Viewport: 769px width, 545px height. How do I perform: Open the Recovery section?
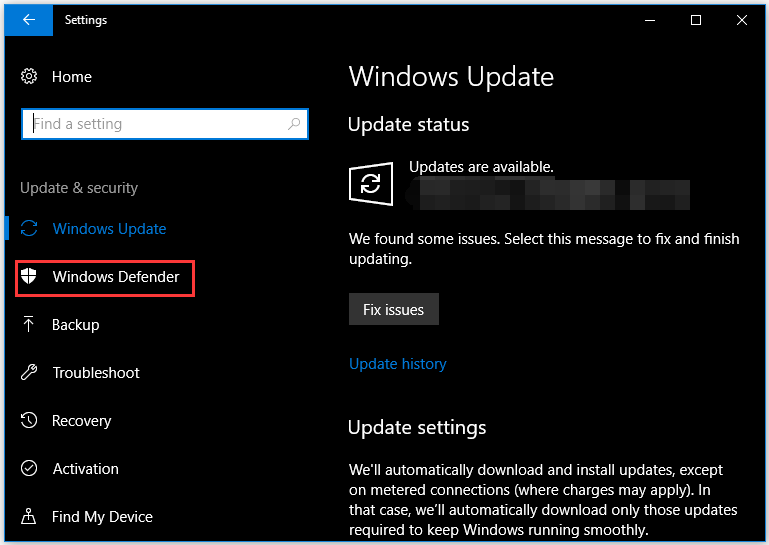tap(81, 421)
